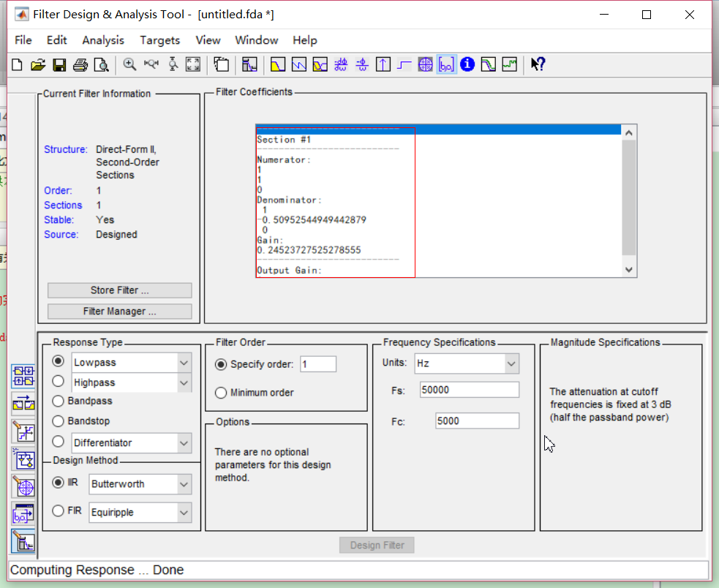The image size is (719, 588).
Task: Open the File menu
Action: pos(23,40)
